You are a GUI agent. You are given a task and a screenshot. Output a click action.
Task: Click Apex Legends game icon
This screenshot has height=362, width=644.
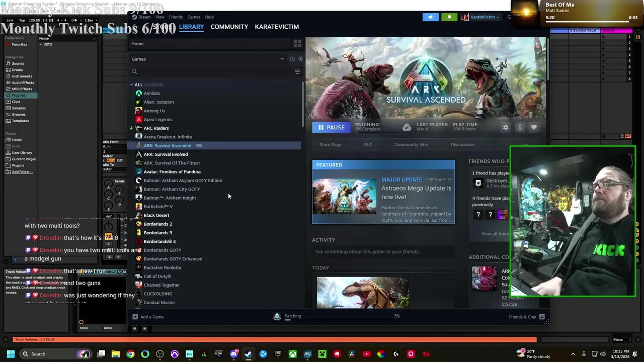138,119
